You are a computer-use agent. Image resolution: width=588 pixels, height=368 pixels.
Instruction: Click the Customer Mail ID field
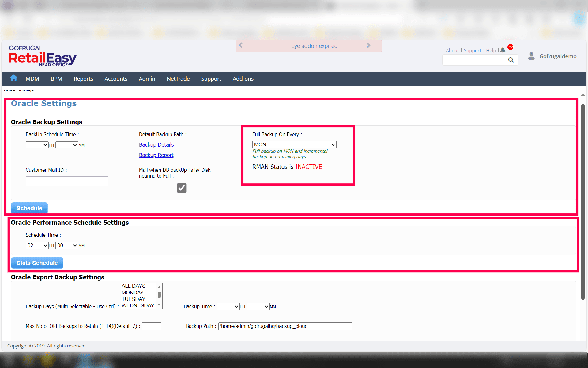click(x=67, y=181)
